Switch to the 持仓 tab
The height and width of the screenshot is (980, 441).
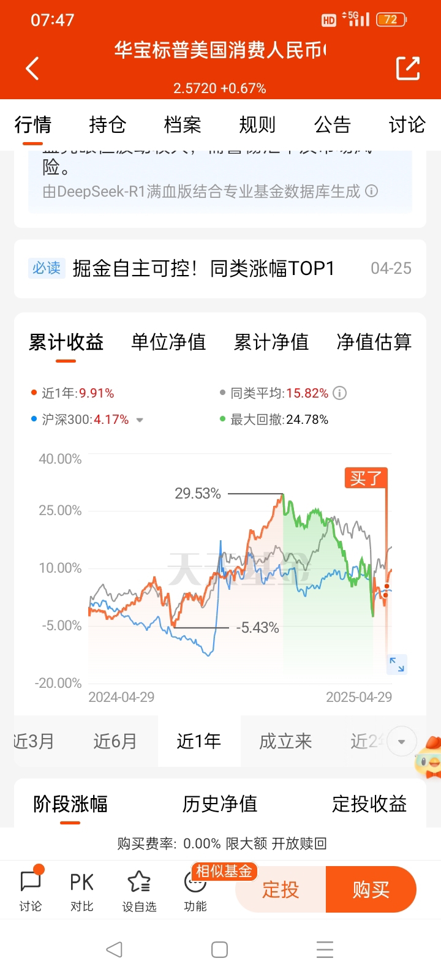tap(108, 125)
